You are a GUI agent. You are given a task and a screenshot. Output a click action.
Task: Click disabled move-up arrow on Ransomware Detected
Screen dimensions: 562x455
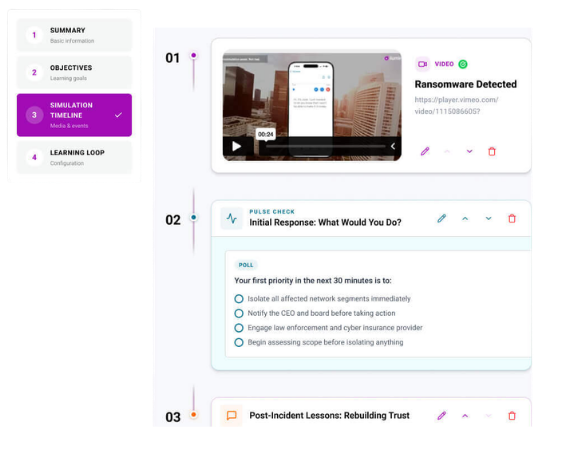click(x=447, y=151)
